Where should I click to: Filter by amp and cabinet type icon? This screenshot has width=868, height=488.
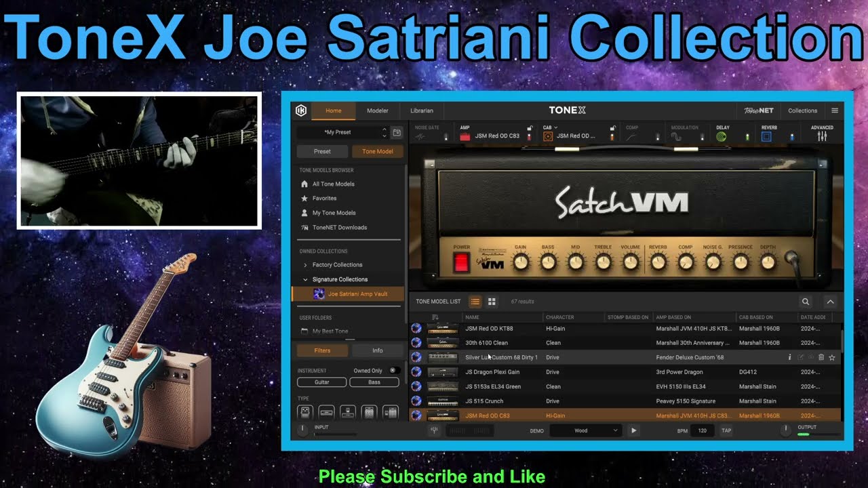pos(369,412)
